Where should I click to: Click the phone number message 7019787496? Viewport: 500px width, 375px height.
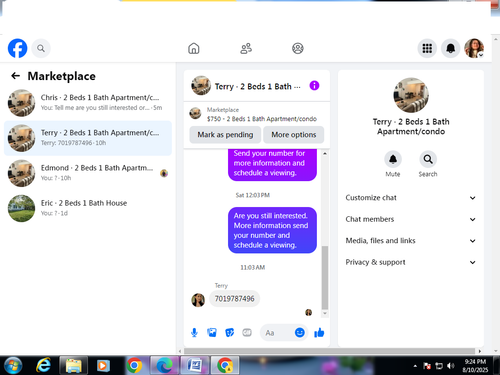tap(234, 299)
